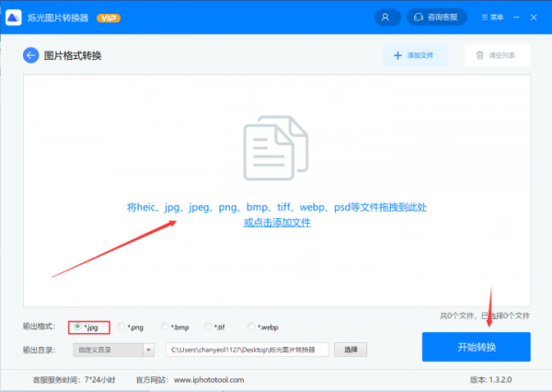
Task: Click the output path input field
Action: [247, 350]
